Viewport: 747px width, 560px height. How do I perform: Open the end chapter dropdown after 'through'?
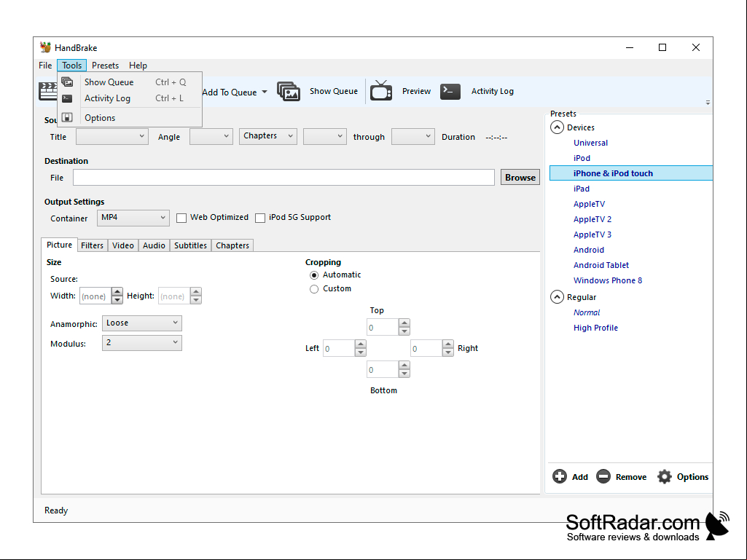pos(413,136)
